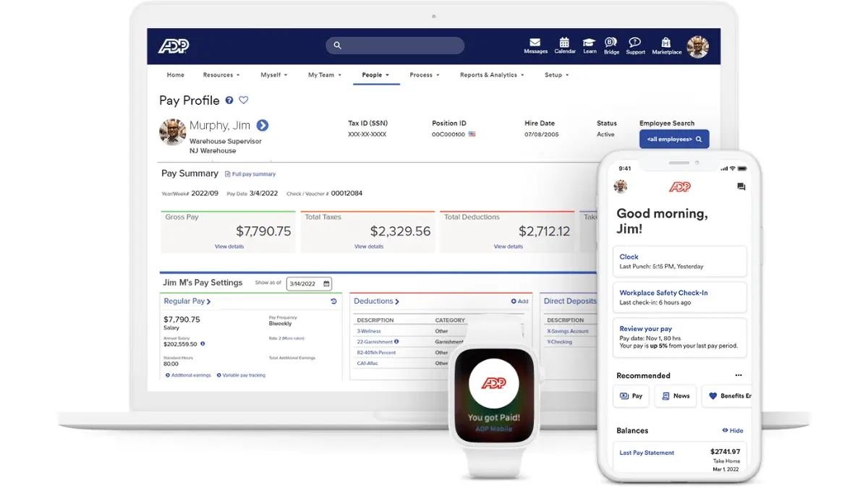This screenshot has width=868, height=488.
Task: Open the Marketplace bag icon
Action: pyautogui.click(x=666, y=46)
